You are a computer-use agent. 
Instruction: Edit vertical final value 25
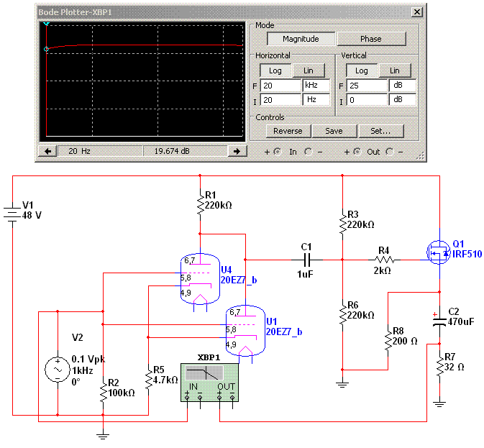point(367,86)
